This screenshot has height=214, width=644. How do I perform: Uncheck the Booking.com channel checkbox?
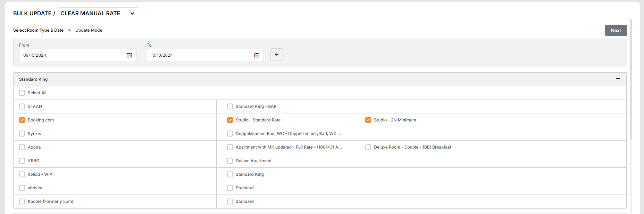coord(22,120)
